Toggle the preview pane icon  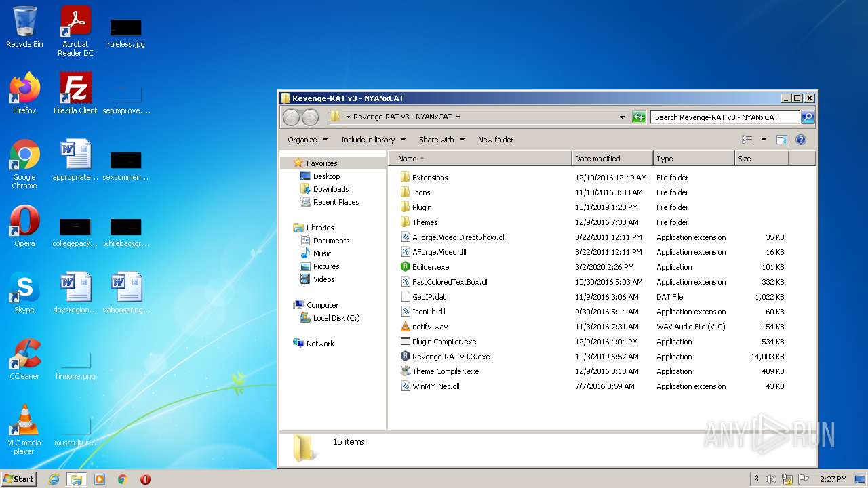(781, 140)
